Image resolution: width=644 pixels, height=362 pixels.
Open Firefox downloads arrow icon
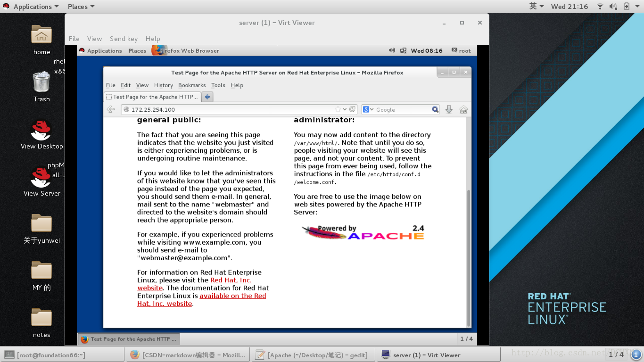[x=449, y=109]
